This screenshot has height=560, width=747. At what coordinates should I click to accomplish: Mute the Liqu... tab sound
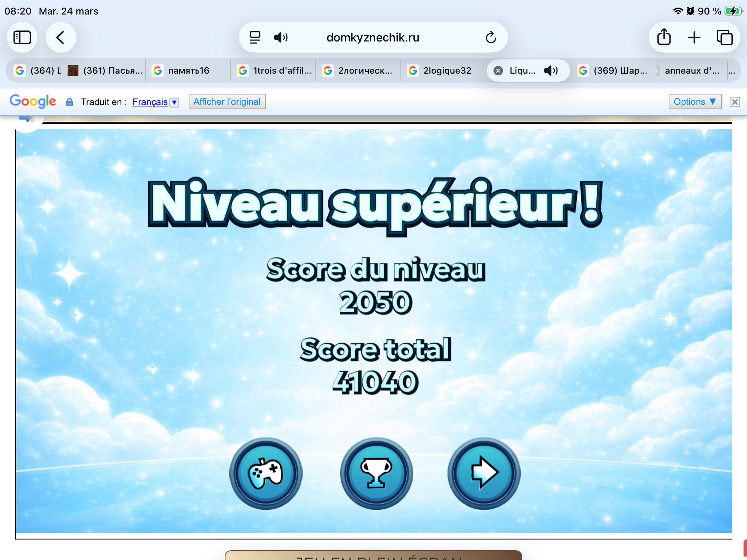coord(551,71)
